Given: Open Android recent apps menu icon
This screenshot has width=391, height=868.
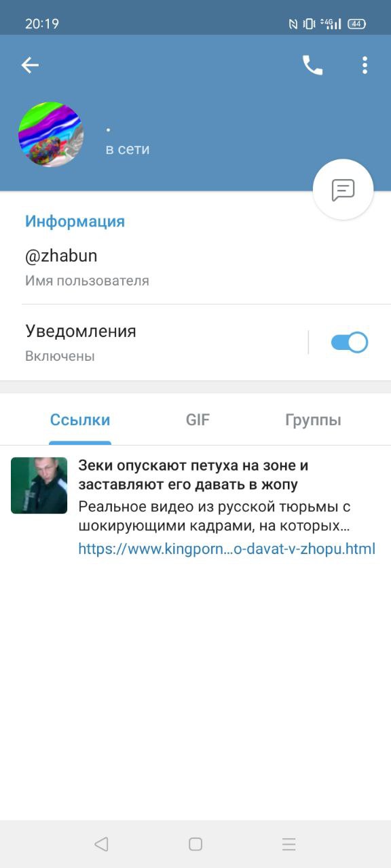Looking at the screenshot, I should (289, 844).
